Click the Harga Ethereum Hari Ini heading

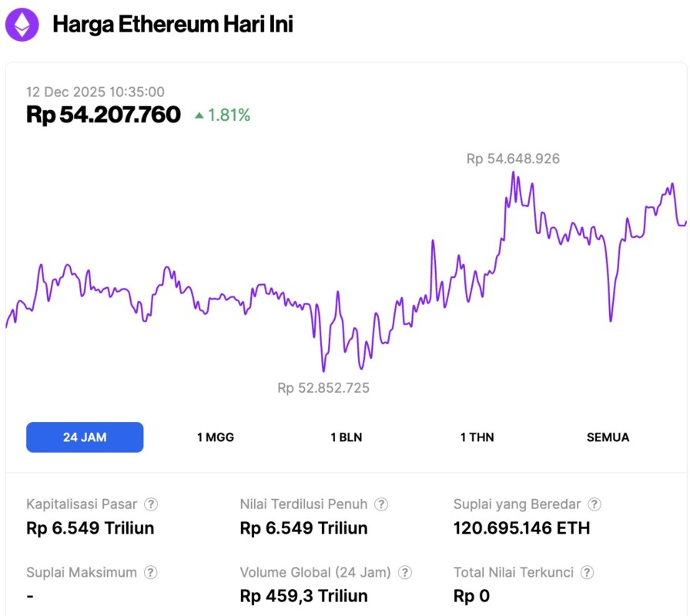[x=172, y=25]
